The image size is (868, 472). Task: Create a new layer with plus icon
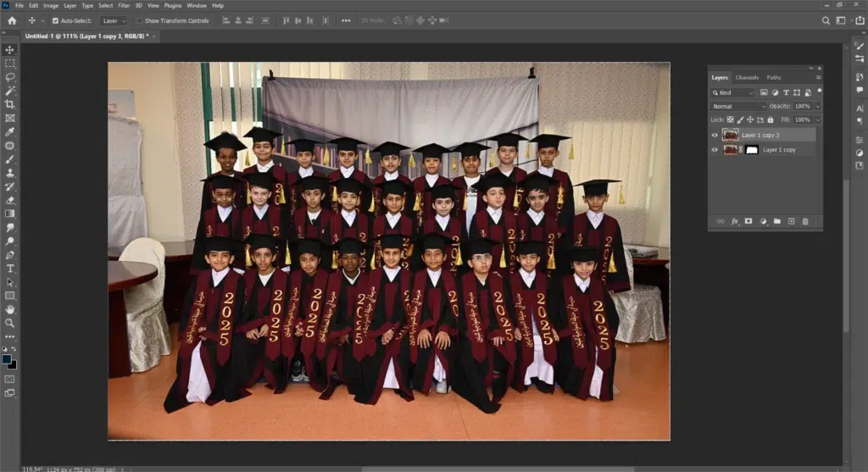click(x=792, y=221)
